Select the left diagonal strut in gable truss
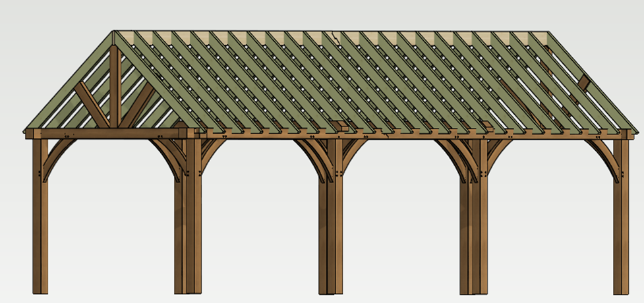644x303 pixels. 92,104
